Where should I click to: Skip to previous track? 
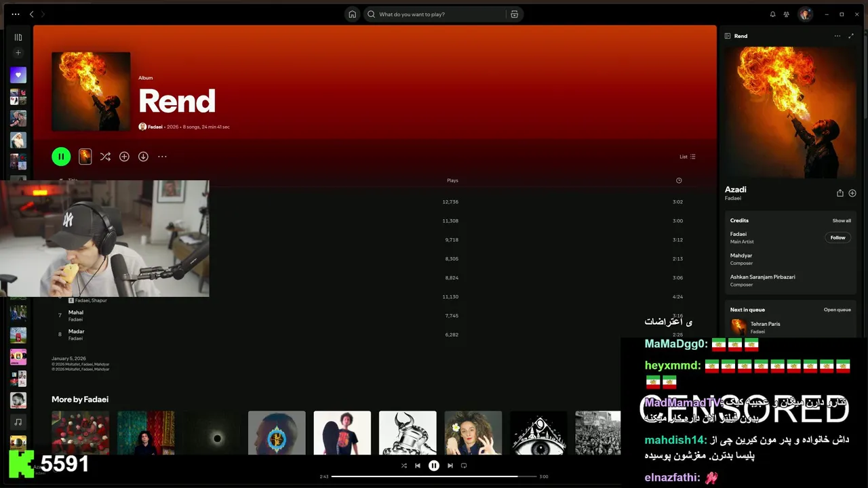[418, 466]
